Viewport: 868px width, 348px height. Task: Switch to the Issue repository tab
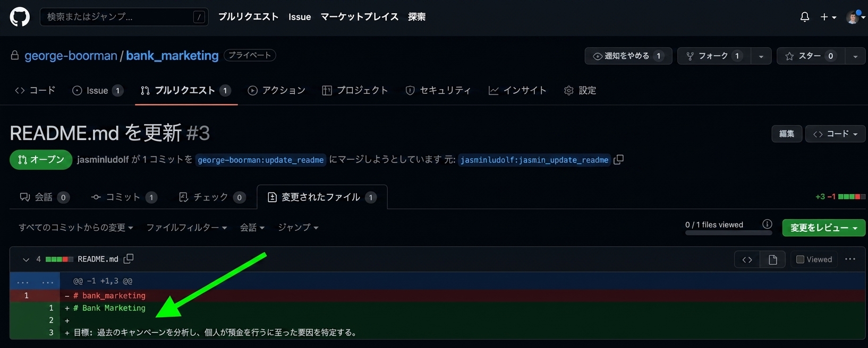(98, 91)
